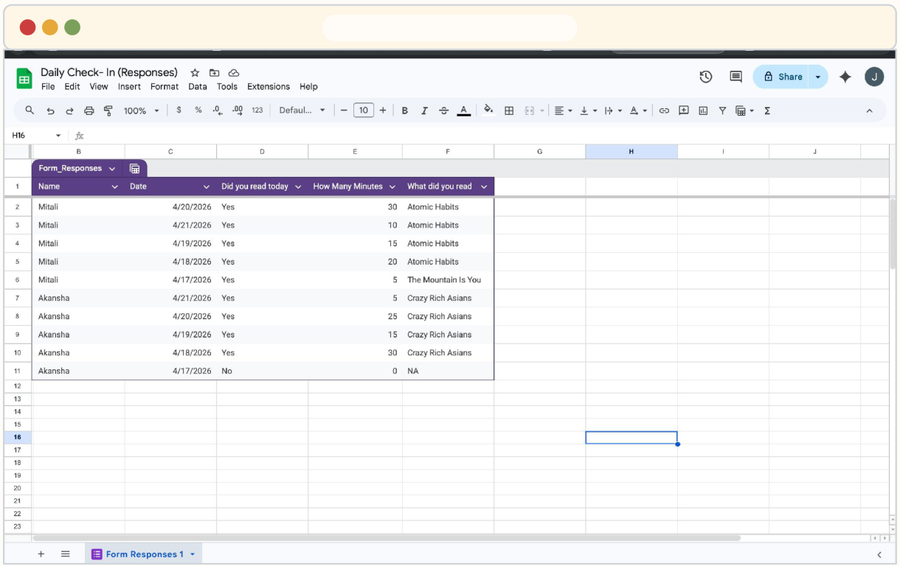Viewport: 900px width, 566px height.
Task: Toggle strikethrough formatting
Action: pos(444,111)
